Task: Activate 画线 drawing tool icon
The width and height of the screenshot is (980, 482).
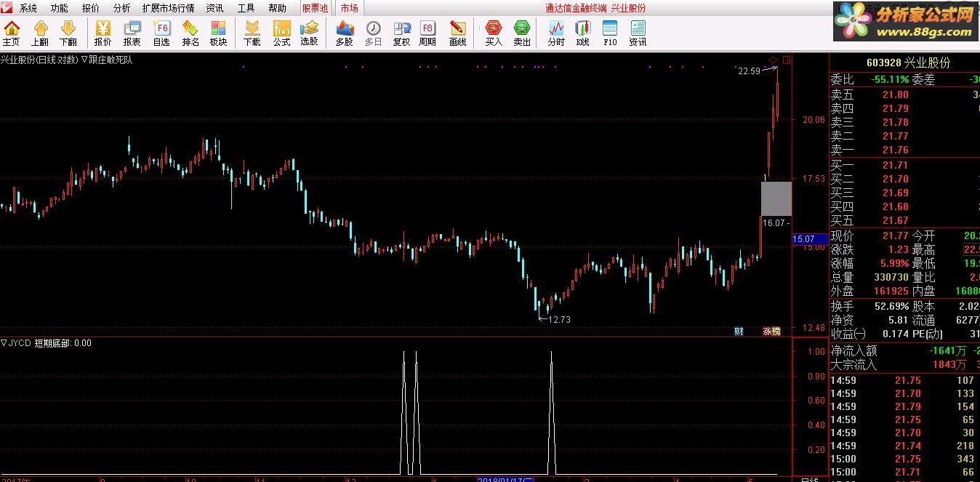Action: coord(457,33)
